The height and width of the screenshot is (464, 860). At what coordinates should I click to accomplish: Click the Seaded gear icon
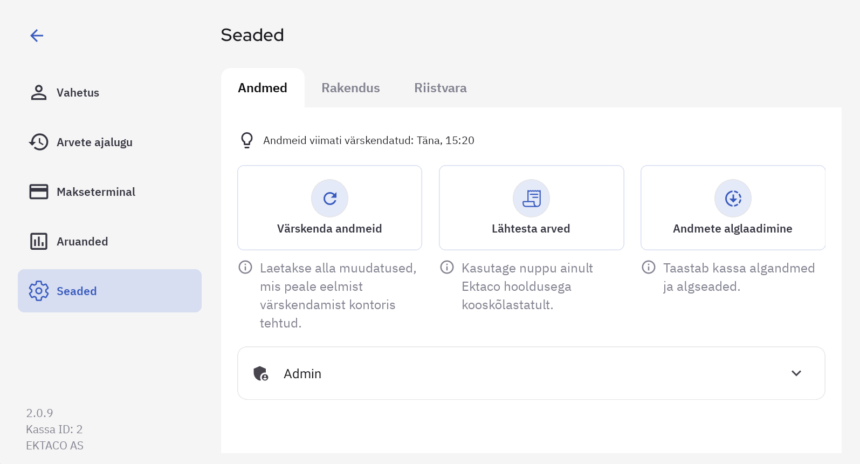pyautogui.click(x=39, y=291)
